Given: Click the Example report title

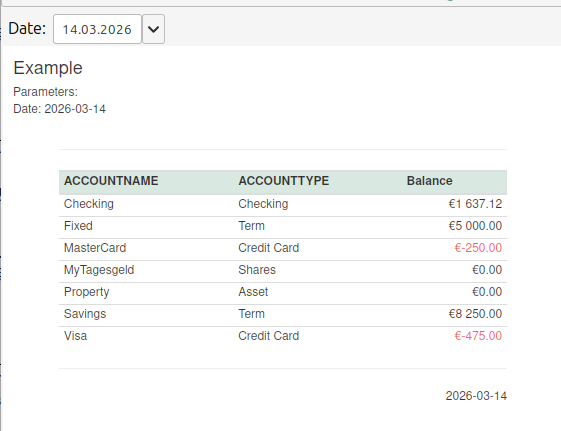Looking at the screenshot, I should pyautogui.click(x=48, y=68).
